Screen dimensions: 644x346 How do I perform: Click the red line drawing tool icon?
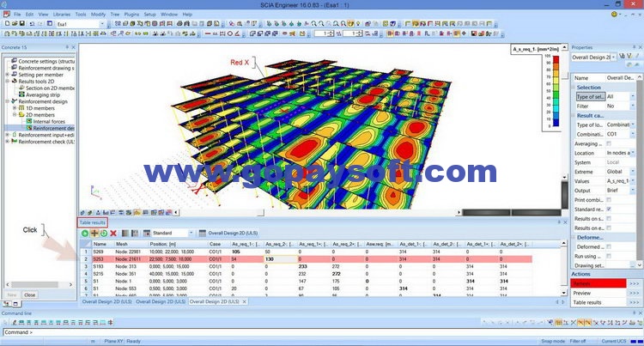point(208,33)
